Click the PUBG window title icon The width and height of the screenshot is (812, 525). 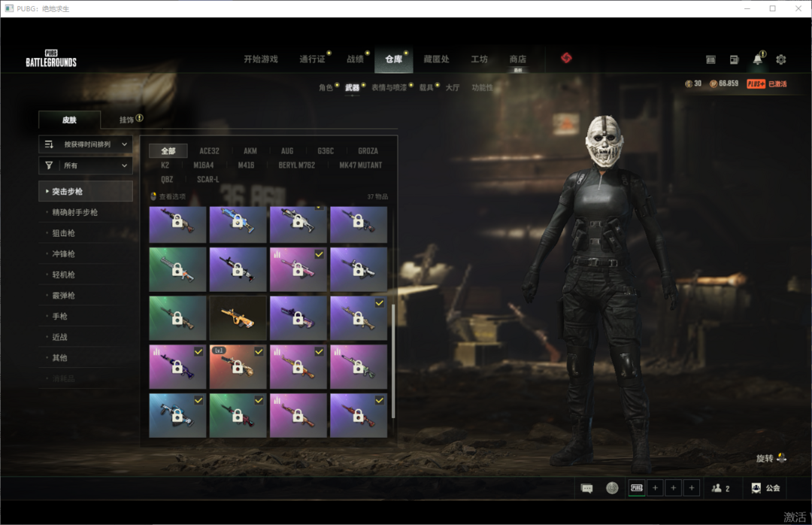point(9,8)
